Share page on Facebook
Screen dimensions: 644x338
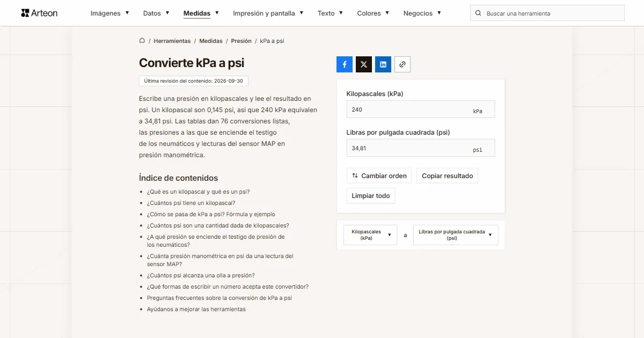click(x=345, y=64)
